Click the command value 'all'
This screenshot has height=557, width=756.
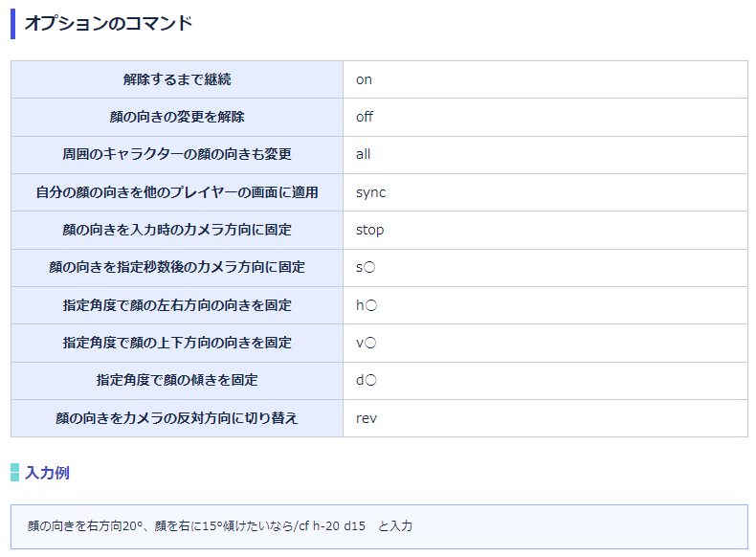coord(363,154)
